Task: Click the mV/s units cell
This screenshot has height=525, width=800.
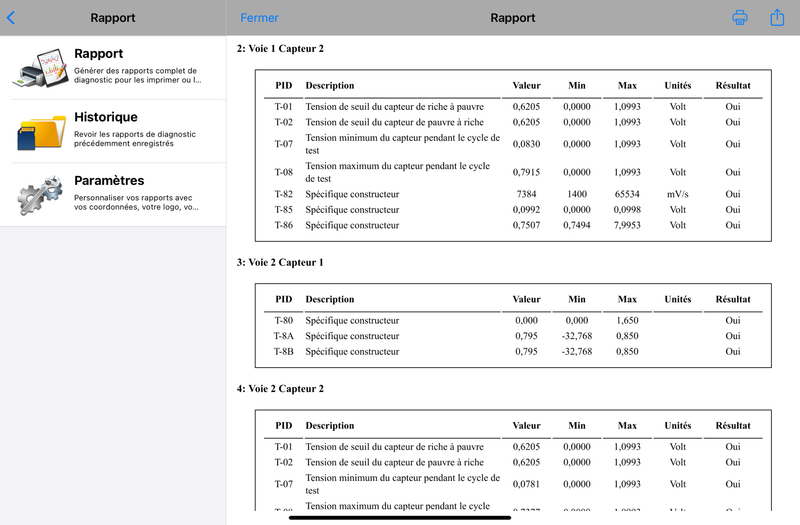Action: pos(678,194)
